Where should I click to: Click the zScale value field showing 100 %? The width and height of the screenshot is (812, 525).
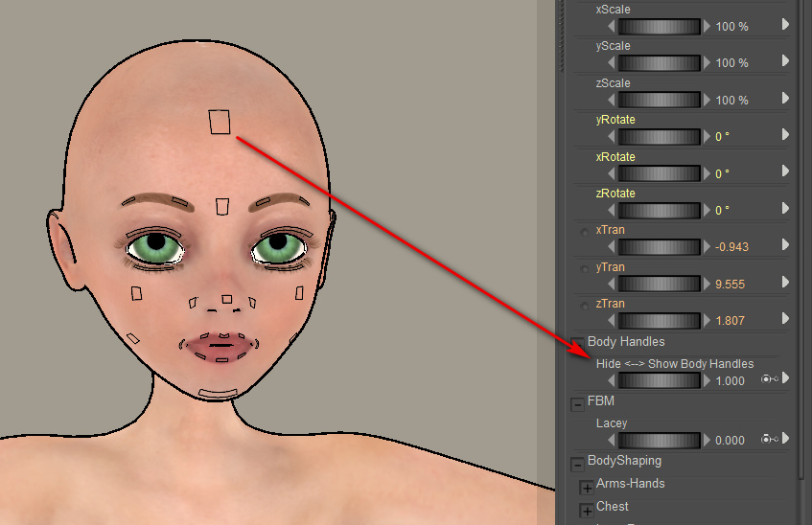point(732,101)
